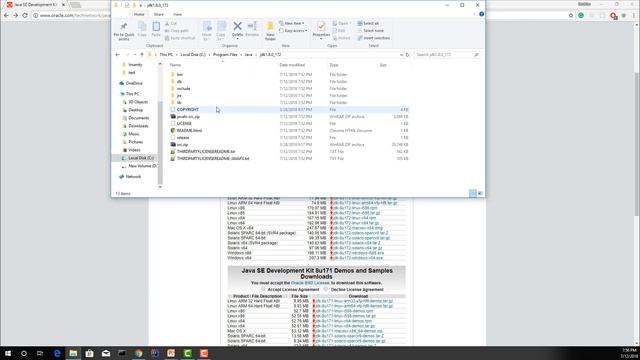Go back in File Explorer
640x360 pixels.
(118, 55)
